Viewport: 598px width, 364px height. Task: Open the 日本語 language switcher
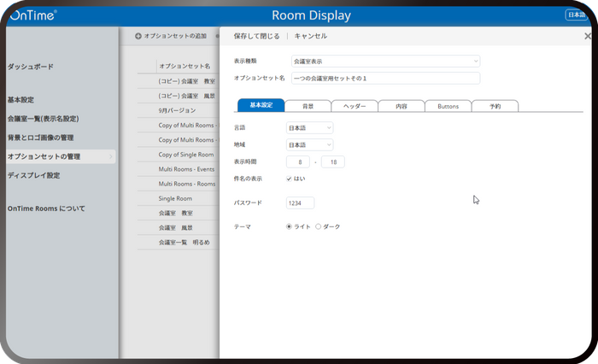[x=576, y=15]
